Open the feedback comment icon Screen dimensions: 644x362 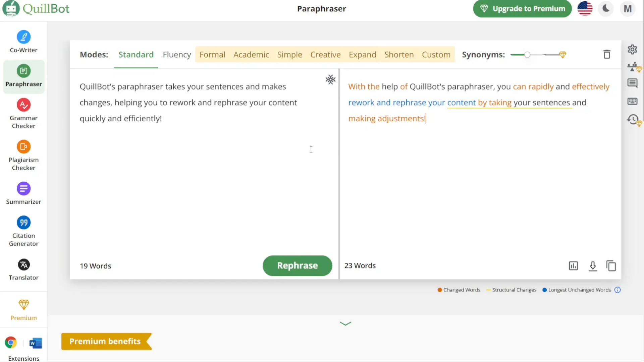click(632, 83)
